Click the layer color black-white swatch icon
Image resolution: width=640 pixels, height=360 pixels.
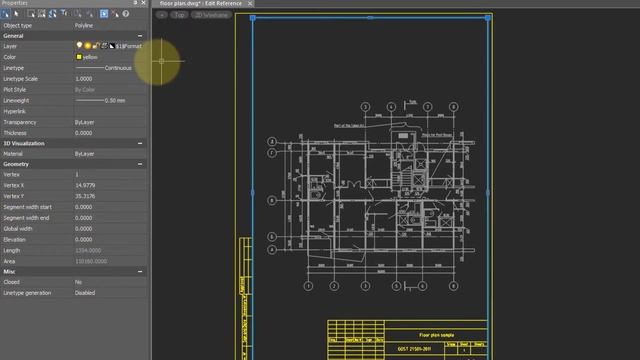pyautogui.click(x=112, y=46)
